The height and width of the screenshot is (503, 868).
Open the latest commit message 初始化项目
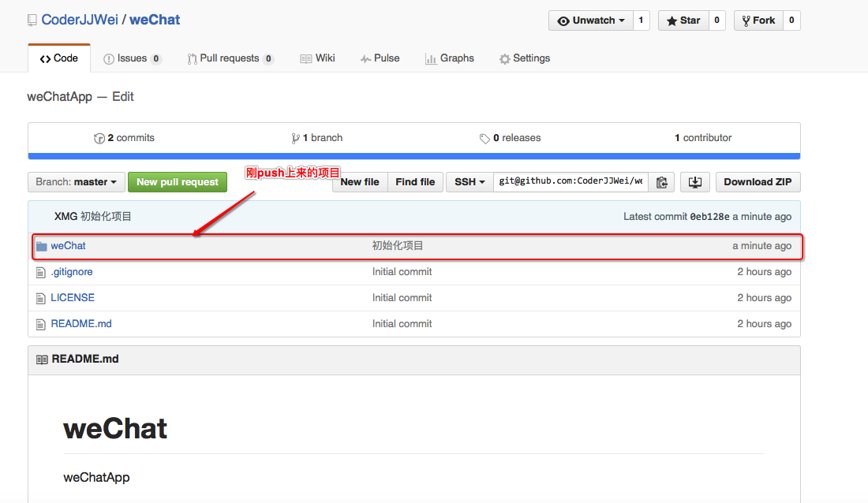(x=106, y=216)
